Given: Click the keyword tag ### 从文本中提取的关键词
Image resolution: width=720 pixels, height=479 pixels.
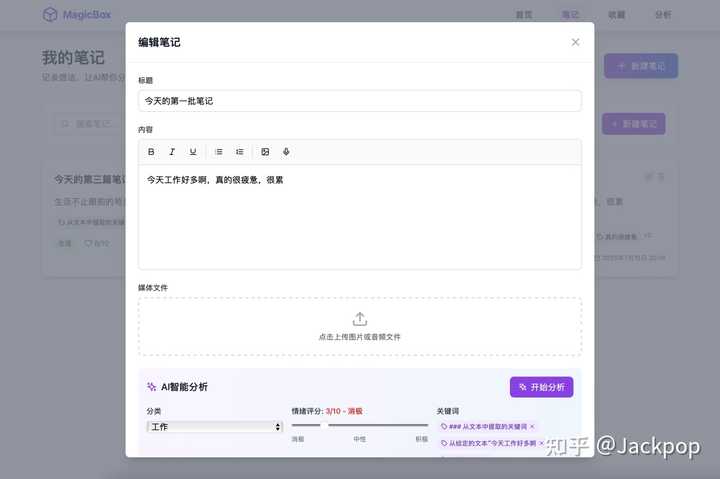Looking at the screenshot, I should pos(488,427).
